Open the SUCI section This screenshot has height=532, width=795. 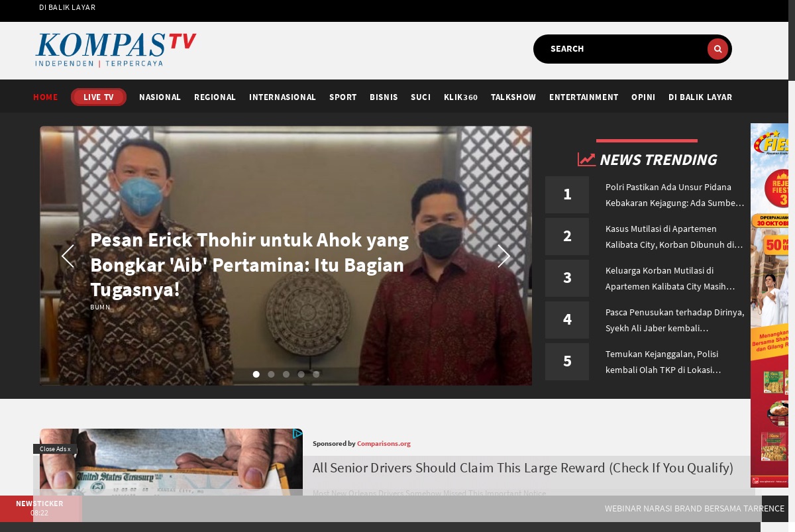[421, 97]
